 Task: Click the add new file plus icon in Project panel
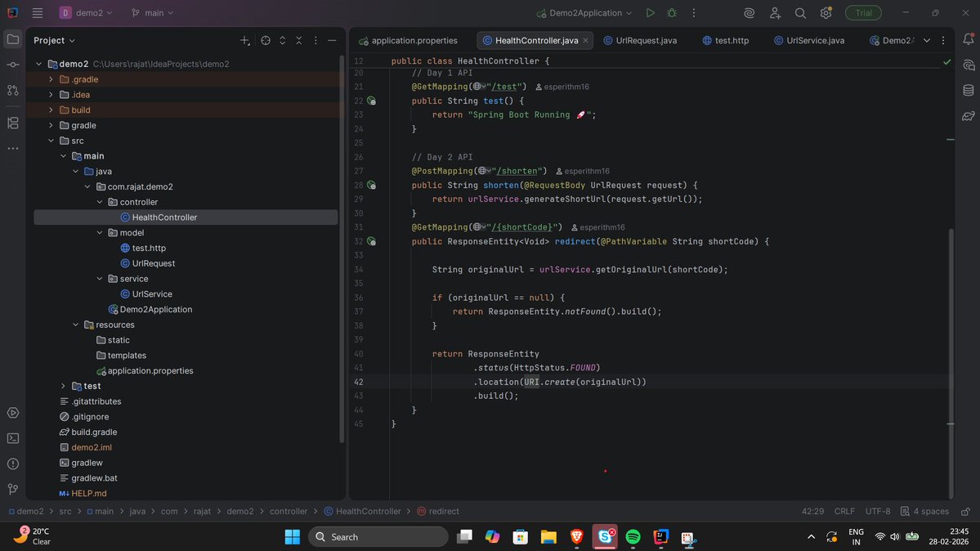[244, 40]
